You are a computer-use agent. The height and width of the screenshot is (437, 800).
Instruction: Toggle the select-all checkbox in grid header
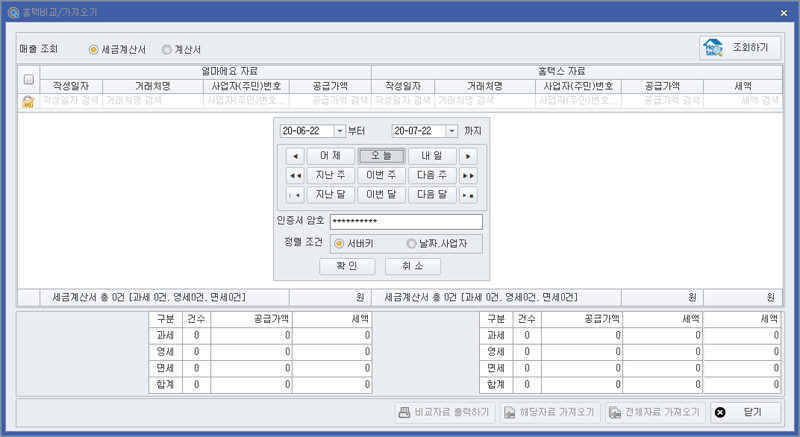(29, 79)
